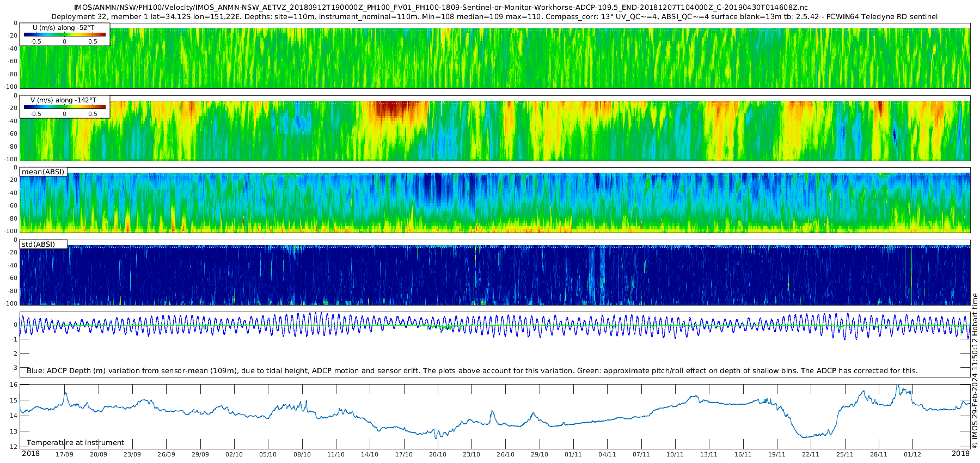Click the std(ABSI) panel label
The width and height of the screenshot is (980, 463).
(x=38, y=244)
